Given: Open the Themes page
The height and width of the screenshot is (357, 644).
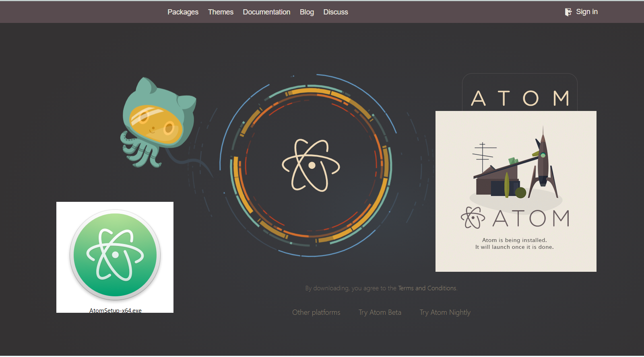Looking at the screenshot, I should click(x=221, y=12).
